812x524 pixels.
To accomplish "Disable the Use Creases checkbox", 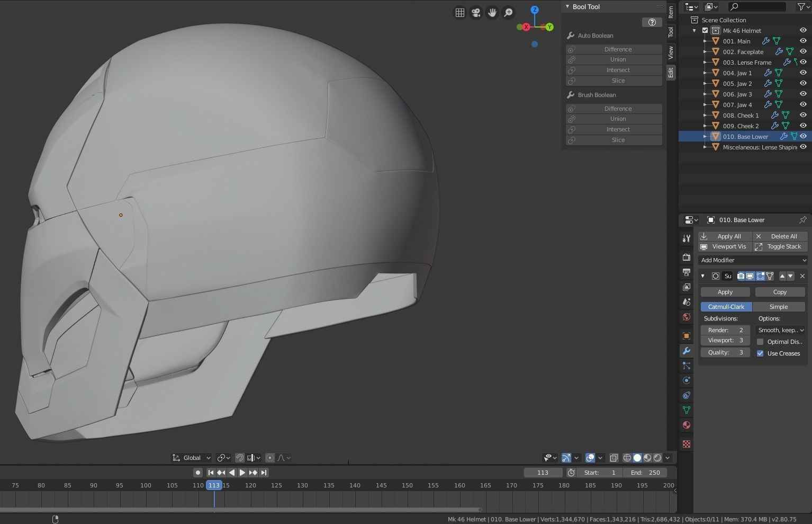I will click(760, 353).
